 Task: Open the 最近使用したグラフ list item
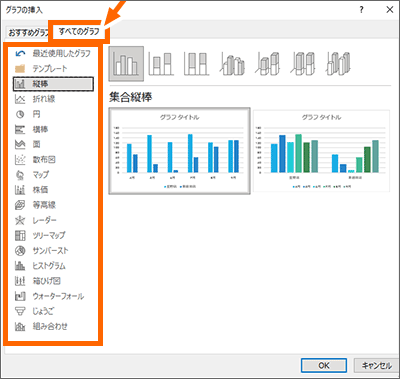click(x=53, y=53)
